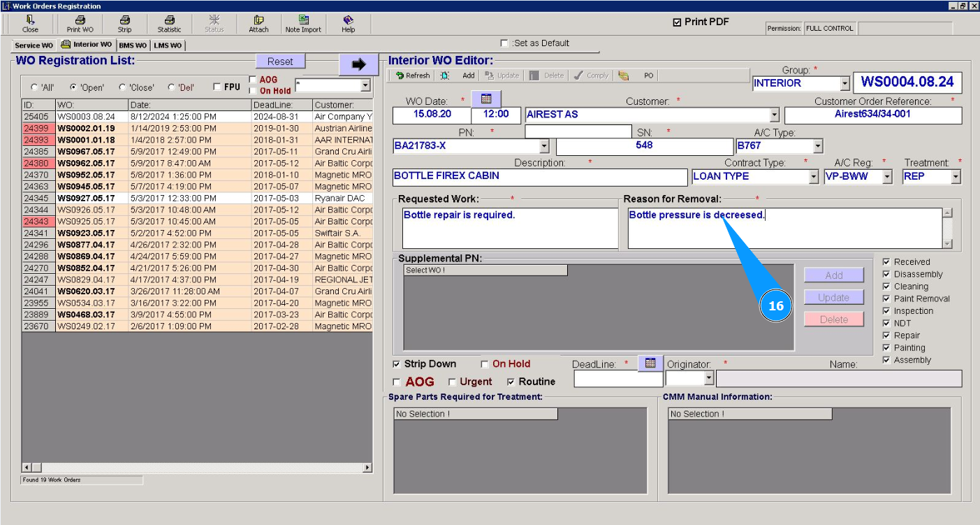Uncheck the Paint Removal checkbox

pos(886,299)
